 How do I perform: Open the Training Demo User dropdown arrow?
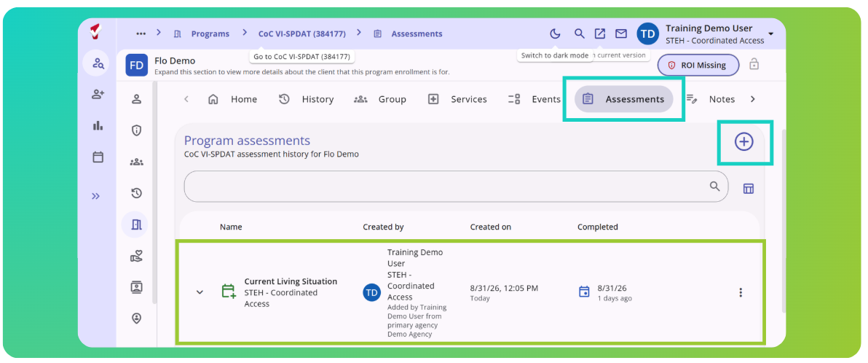(770, 34)
